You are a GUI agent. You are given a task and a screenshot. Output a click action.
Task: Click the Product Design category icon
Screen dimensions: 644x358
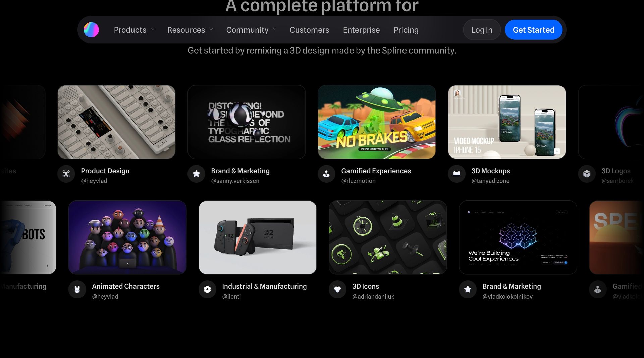pos(66,174)
